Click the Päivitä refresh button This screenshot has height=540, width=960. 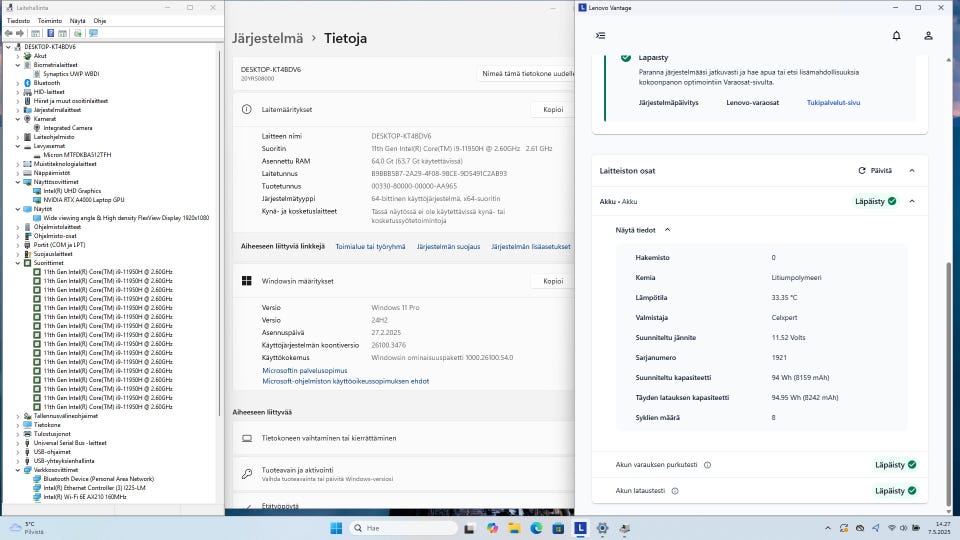pyautogui.click(x=875, y=171)
